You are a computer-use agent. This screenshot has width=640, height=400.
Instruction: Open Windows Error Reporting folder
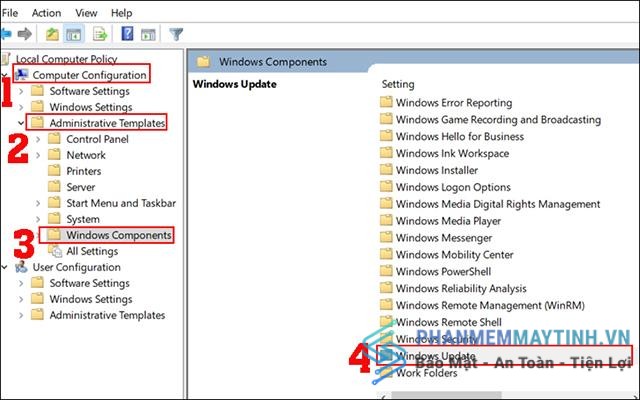point(453,103)
